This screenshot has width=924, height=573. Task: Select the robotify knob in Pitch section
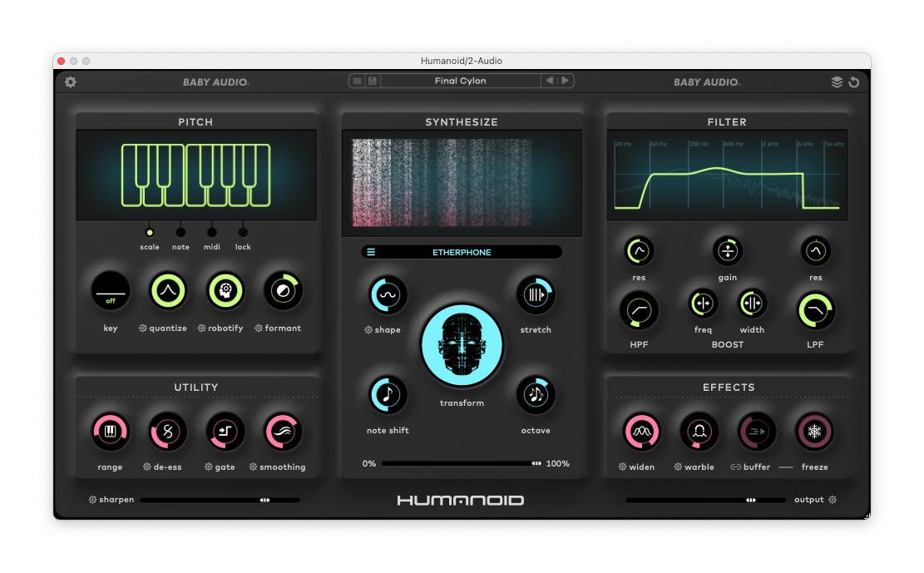225,291
